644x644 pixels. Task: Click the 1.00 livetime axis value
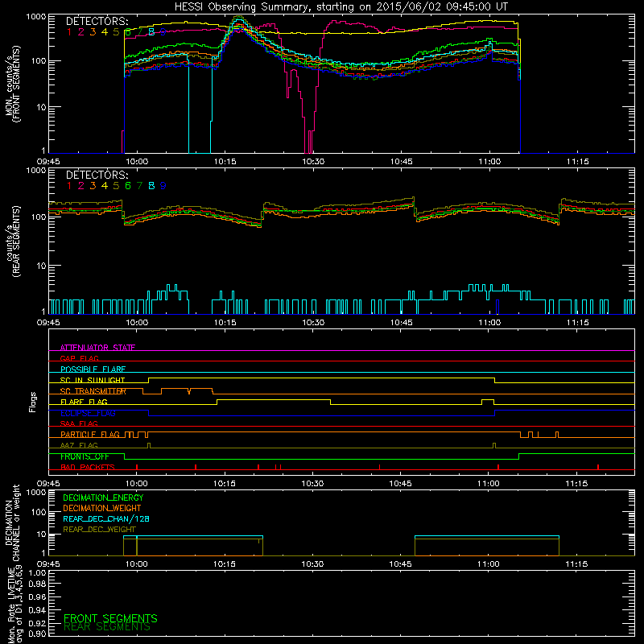[x=37, y=573]
